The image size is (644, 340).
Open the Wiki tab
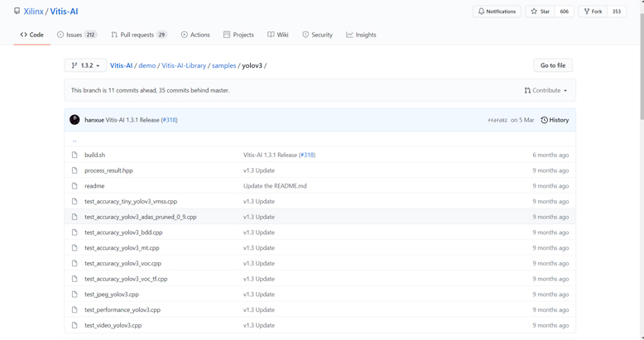pos(278,35)
